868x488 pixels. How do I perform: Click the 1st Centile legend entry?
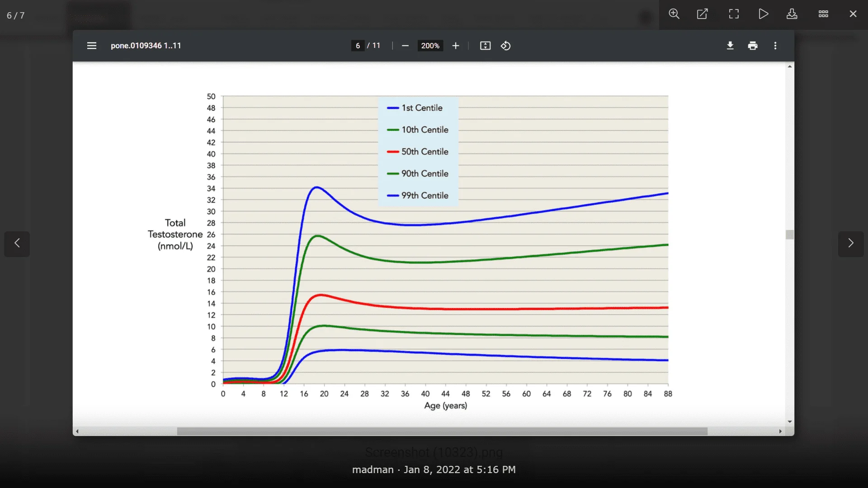415,108
